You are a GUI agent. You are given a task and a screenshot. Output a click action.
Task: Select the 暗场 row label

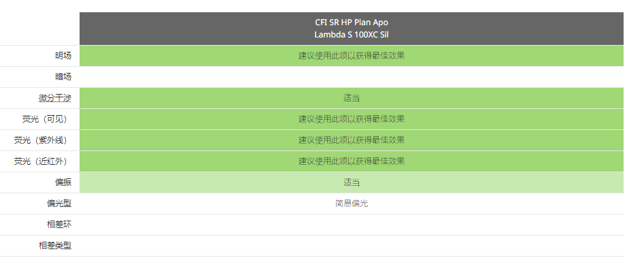coord(63,77)
